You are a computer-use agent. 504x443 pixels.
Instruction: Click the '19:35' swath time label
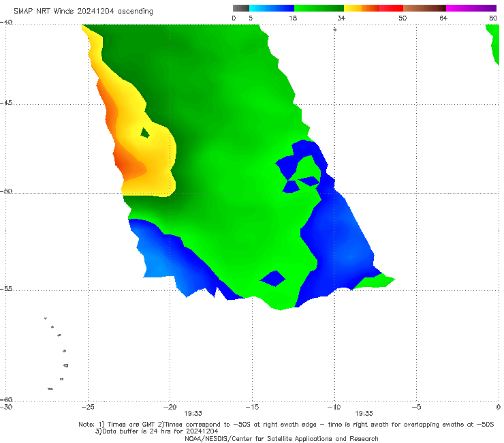click(364, 414)
